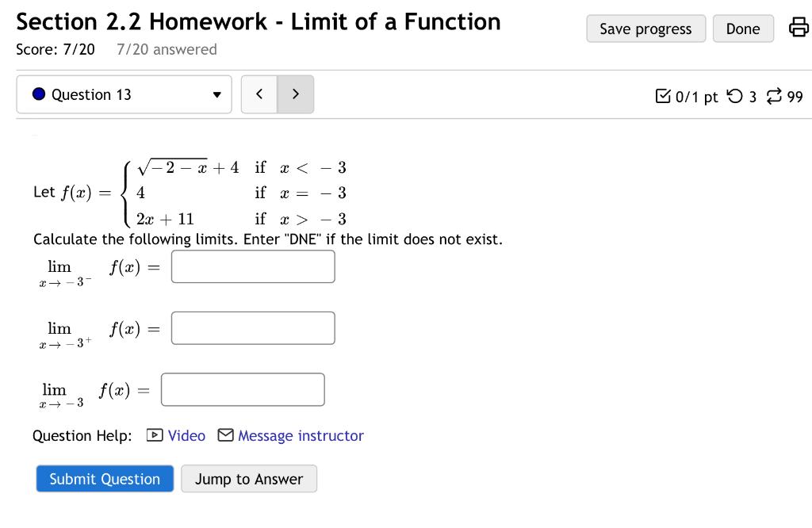Go back a question with left chevron

[259, 94]
